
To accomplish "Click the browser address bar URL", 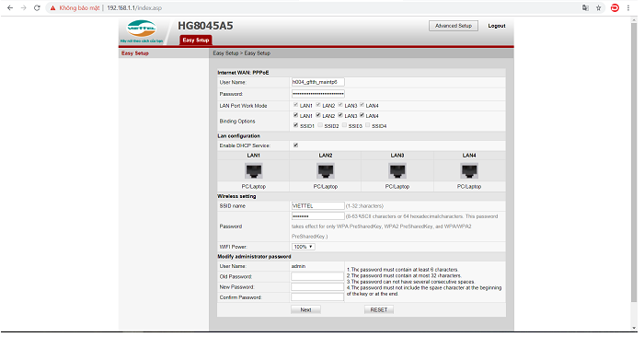I will point(134,7).
